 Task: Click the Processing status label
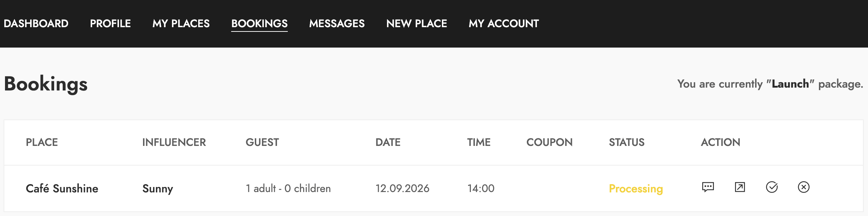636,189
